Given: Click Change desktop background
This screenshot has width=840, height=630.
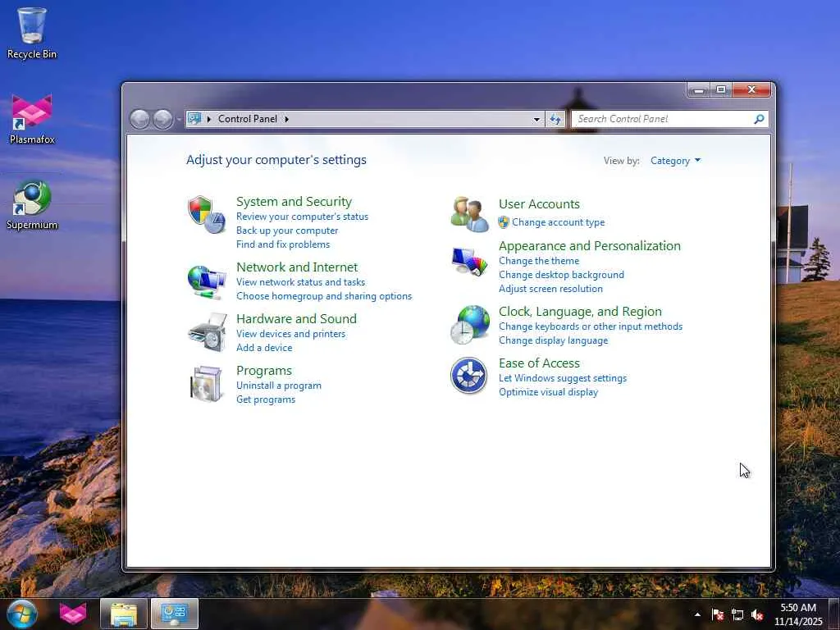Looking at the screenshot, I should coord(561,275).
